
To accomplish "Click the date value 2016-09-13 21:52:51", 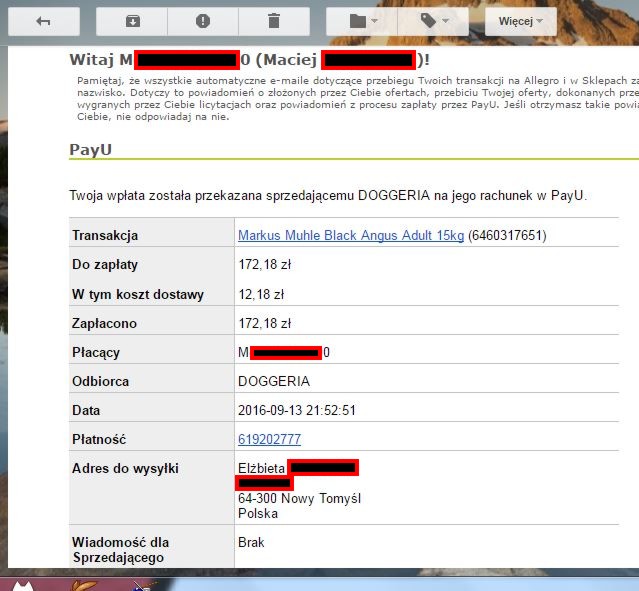I will (297, 410).
